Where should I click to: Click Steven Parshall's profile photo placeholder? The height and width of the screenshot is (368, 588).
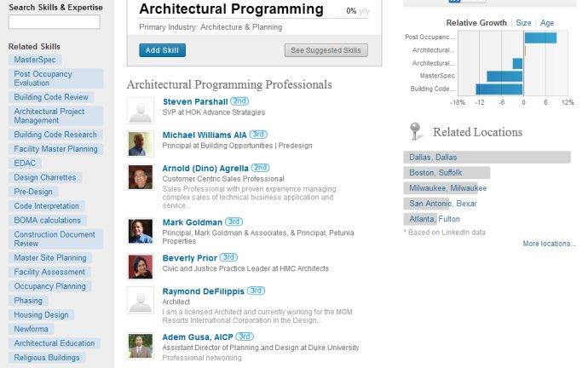[140, 110]
